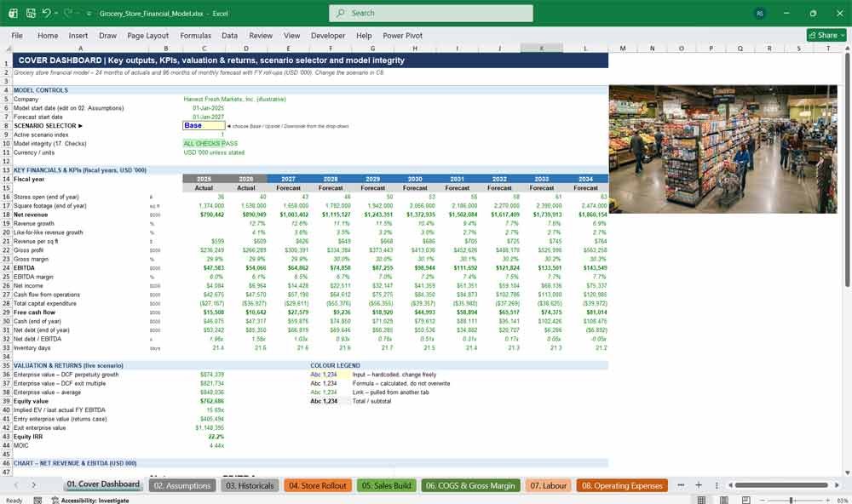Click the more sheets ellipsis button

pyautogui.click(x=681, y=485)
